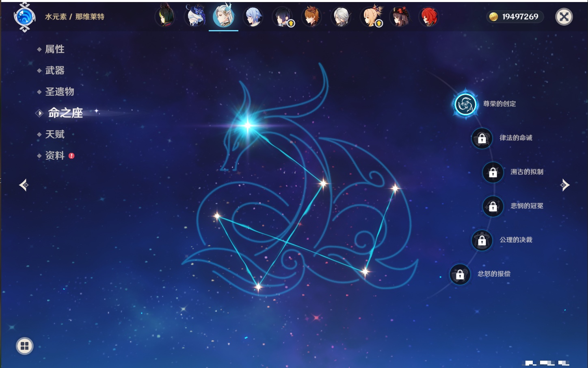Open unlocked constellation 尊荣的创定
588x368 pixels.
coord(465,105)
